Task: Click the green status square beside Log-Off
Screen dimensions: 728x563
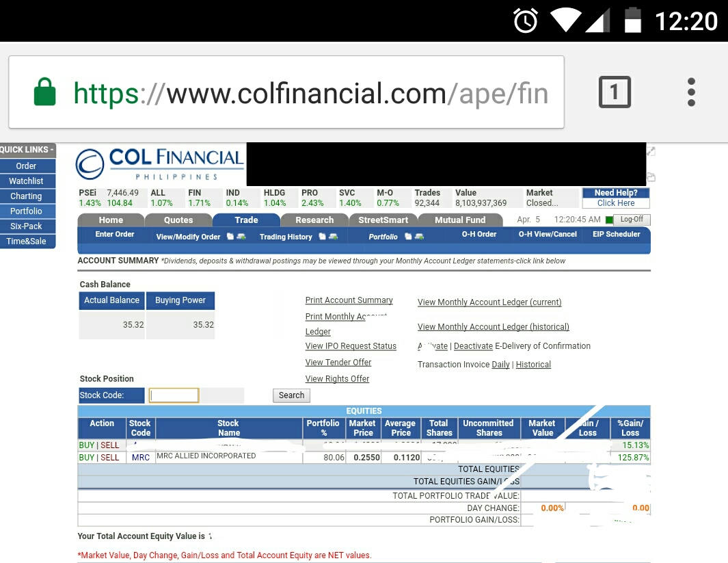Action: (x=609, y=220)
